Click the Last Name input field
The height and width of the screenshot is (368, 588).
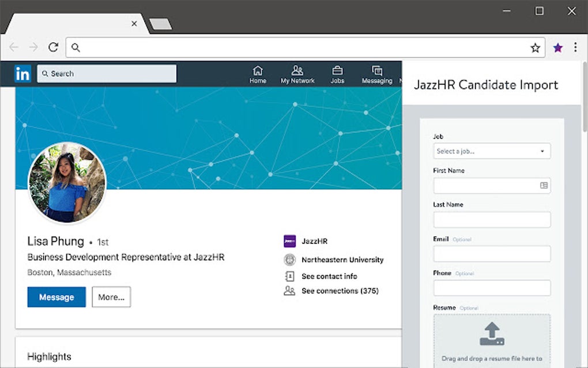coord(492,219)
